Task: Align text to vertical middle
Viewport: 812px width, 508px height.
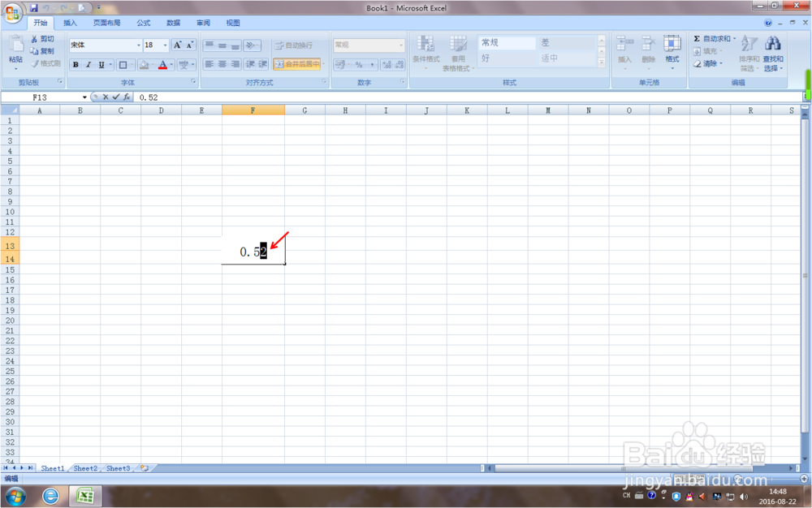Action: click(x=222, y=45)
